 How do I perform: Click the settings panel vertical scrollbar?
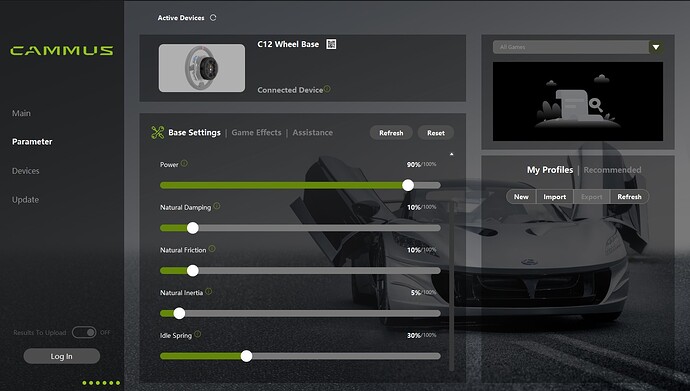(x=451, y=286)
